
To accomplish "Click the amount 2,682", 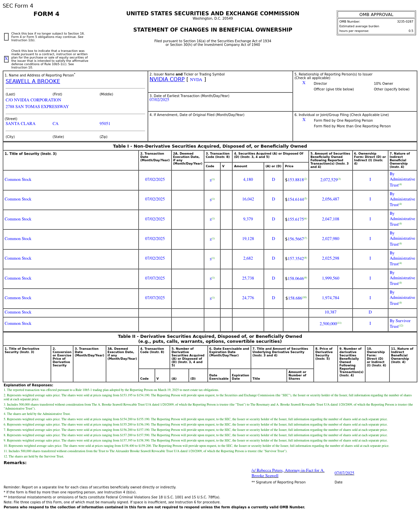I will coord(248,258).
